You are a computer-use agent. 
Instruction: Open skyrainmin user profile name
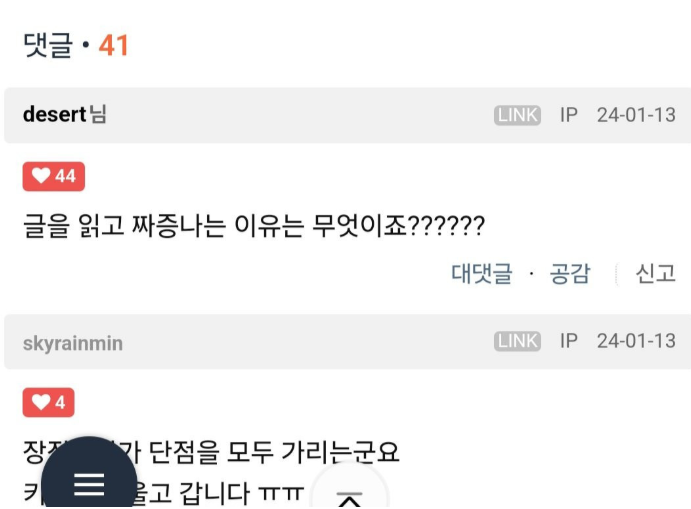[73, 343]
